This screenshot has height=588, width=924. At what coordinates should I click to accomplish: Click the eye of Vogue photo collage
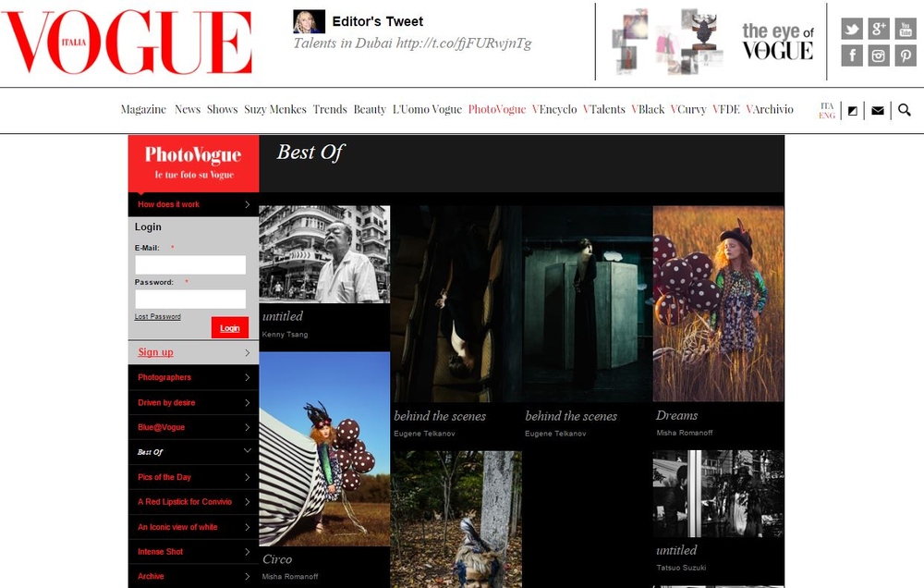(x=667, y=42)
